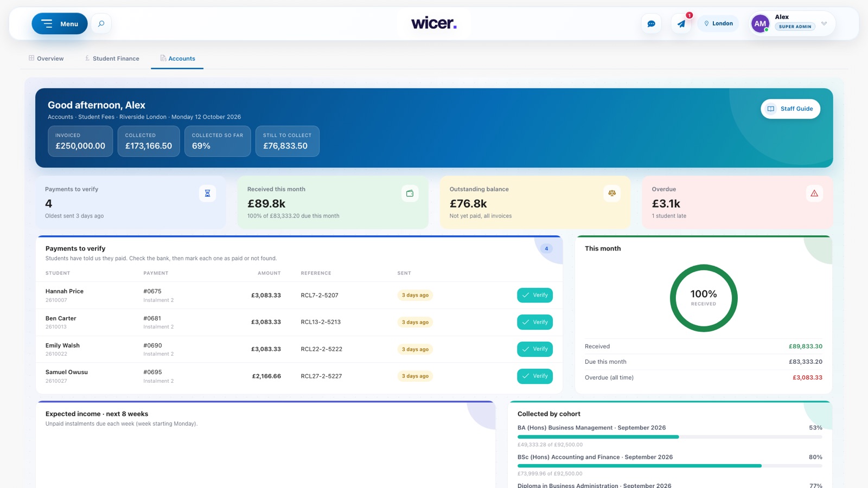
Task: Open the main Menu button
Action: pos(60,24)
